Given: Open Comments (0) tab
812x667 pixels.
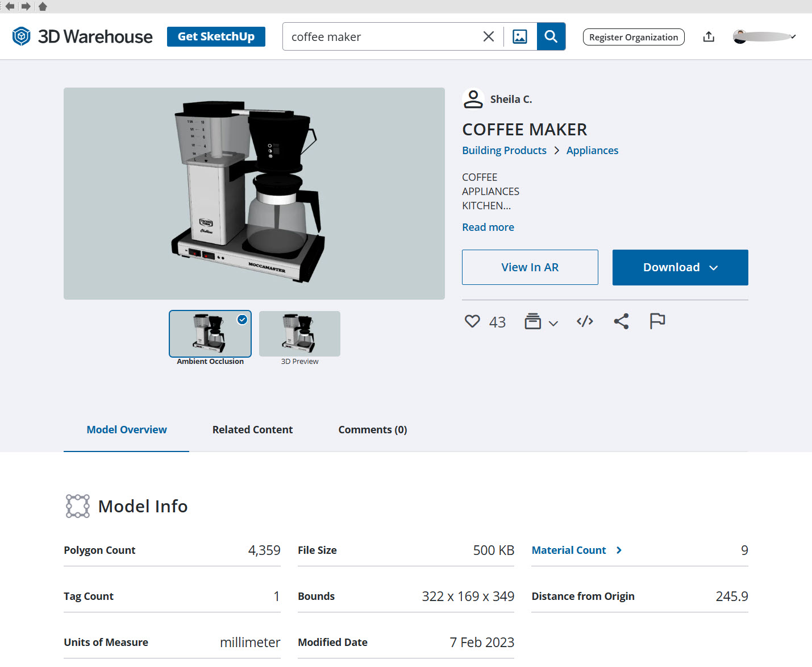Looking at the screenshot, I should (373, 430).
